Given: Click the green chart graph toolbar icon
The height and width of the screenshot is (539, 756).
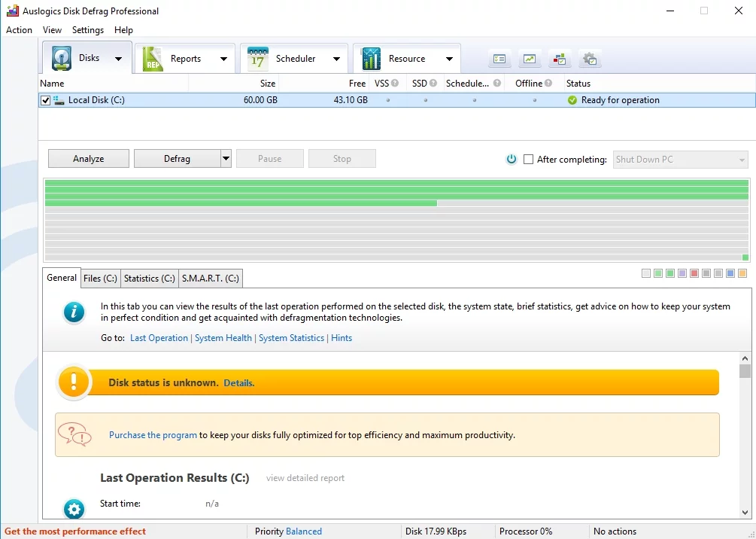Looking at the screenshot, I should [530, 59].
